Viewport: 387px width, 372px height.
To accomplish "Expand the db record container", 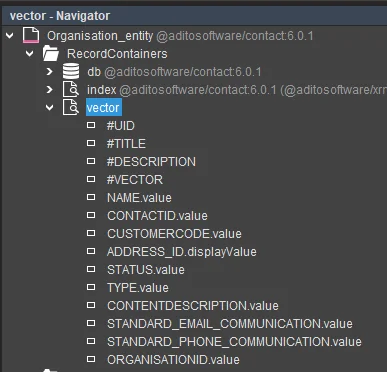I will 50,71.
